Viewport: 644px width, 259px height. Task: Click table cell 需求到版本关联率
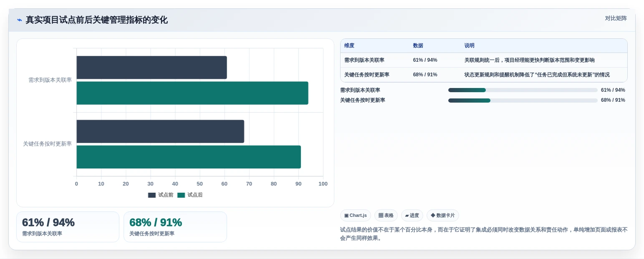click(364, 60)
